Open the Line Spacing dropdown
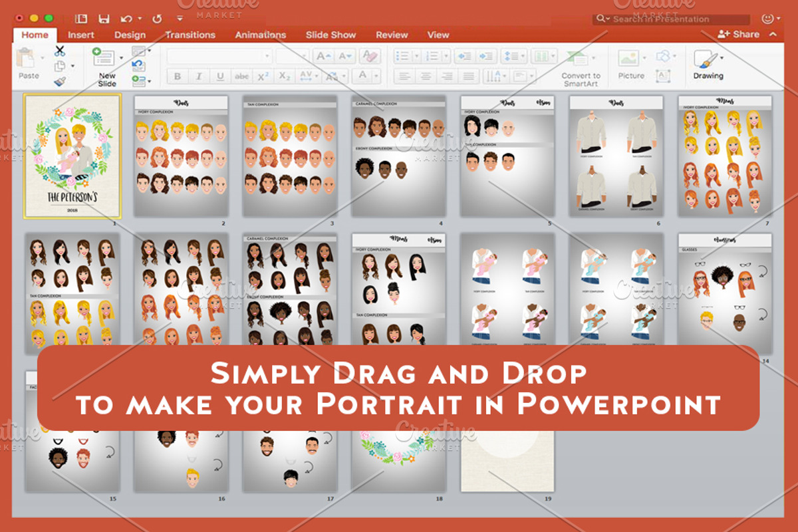The width and height of the screenshot is (798, 532). pyautogui.click(x=513, y=57)
